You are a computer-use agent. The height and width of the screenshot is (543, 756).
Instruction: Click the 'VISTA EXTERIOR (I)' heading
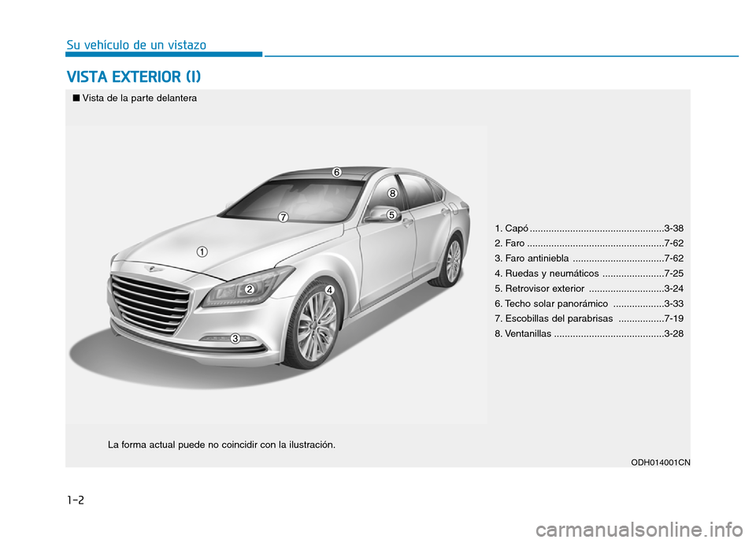[x=134, y=76]
